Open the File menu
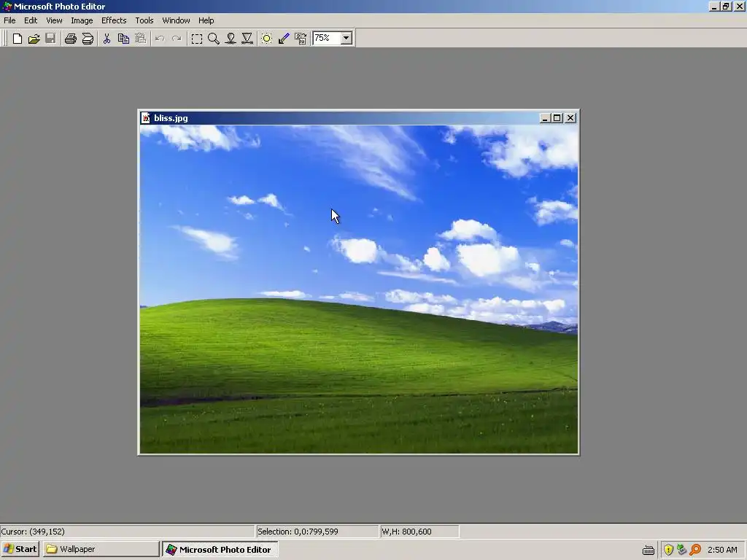This screenshot has height=560, width=747. coord(9,20)
